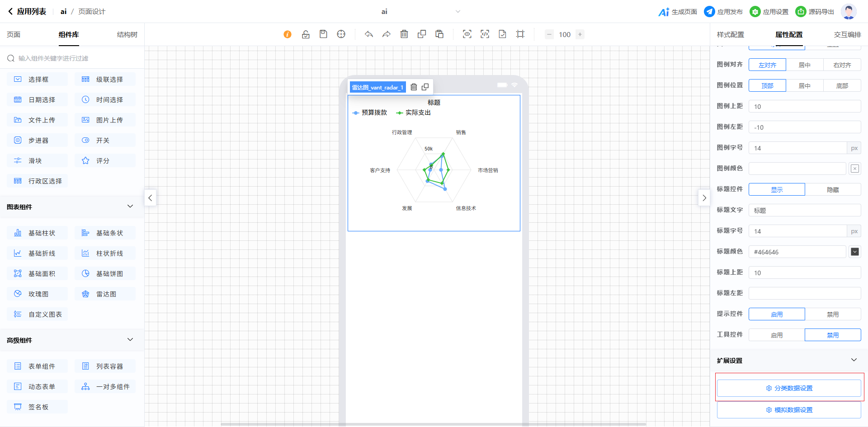Click the undo arrow in toolbar
The image size is (868, 427).
pos(369,34)
